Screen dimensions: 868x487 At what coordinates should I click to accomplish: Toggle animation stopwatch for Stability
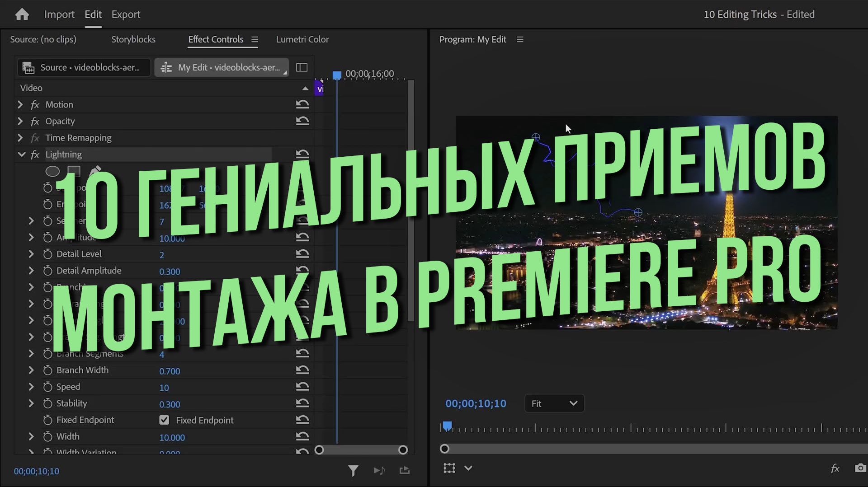(47, 403)
